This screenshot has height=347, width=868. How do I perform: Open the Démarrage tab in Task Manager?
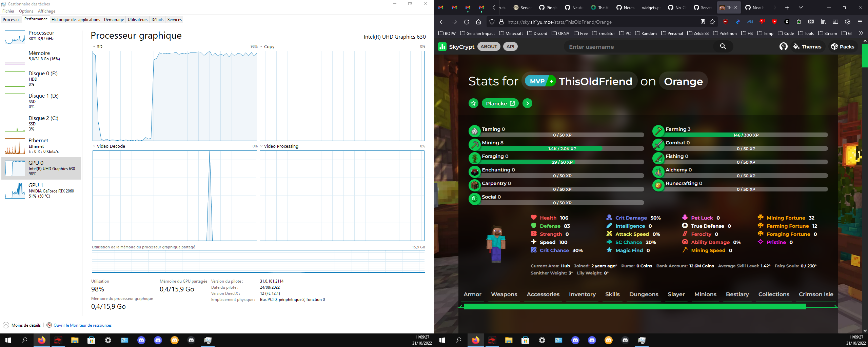[114, 20]
